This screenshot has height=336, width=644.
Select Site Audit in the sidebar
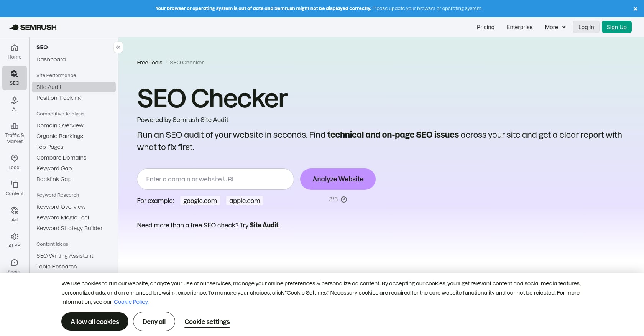coord(74,87)
